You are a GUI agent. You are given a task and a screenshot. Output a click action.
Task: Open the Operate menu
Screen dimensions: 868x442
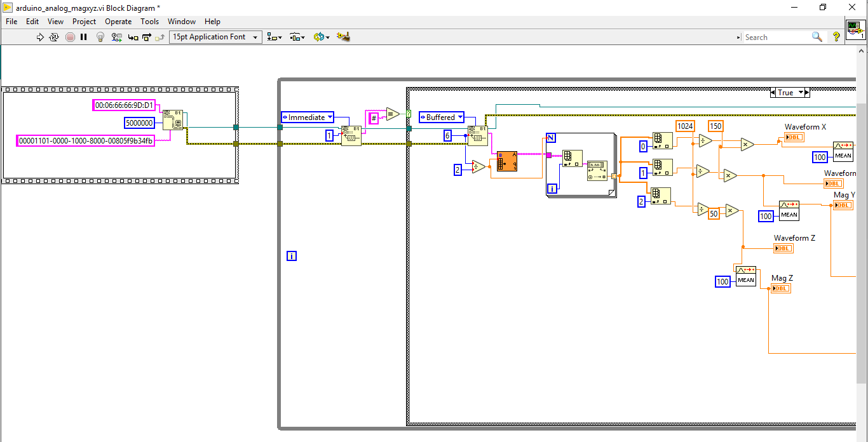tap(118, 21)
